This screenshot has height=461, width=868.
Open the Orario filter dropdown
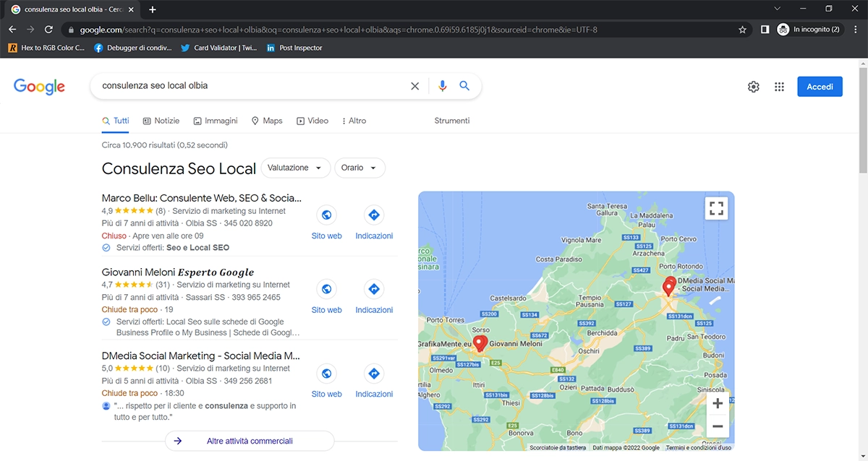359,168
